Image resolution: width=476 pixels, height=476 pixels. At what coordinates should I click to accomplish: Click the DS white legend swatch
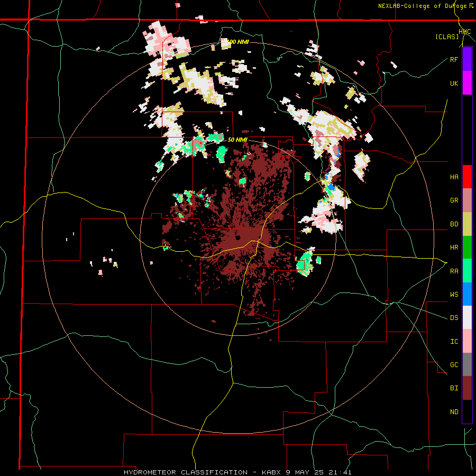tap(467, 317)
